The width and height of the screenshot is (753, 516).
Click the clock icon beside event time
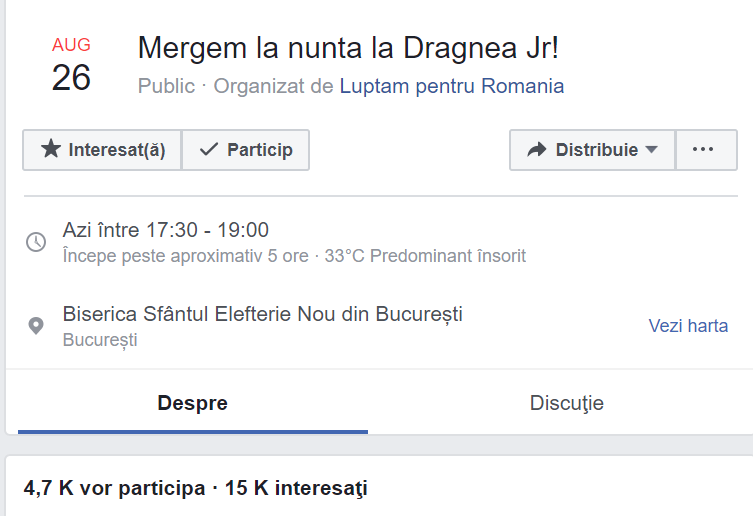click(36, 242)
